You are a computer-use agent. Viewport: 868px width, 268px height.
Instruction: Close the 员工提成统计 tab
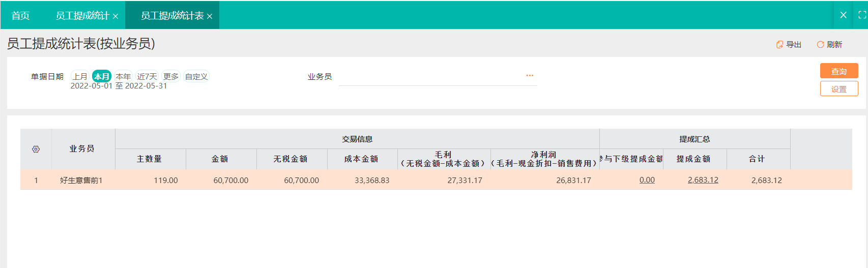[115, 16]
